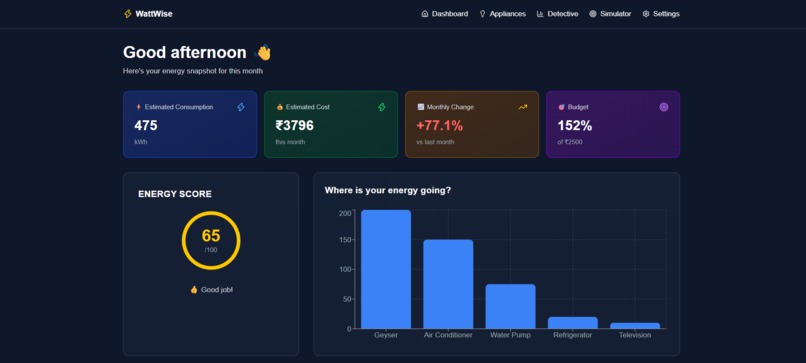Click the trending arrow icon in Monthly Change card
The height and width of the screenshot is (363, 806).
523,107
